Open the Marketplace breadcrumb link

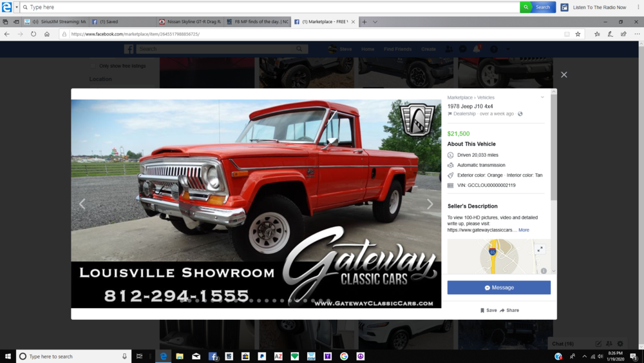[x=460, y=97]
